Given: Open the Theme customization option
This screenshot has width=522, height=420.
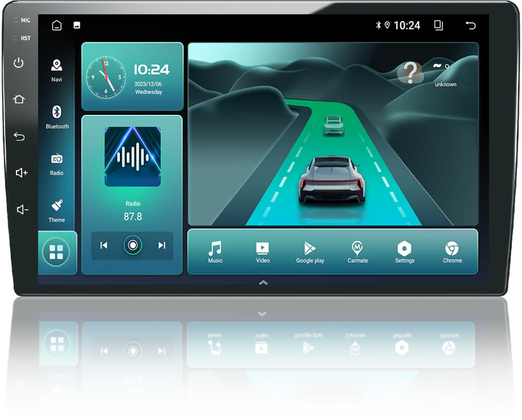Looking at the screenshot, I should coord(56,209).
